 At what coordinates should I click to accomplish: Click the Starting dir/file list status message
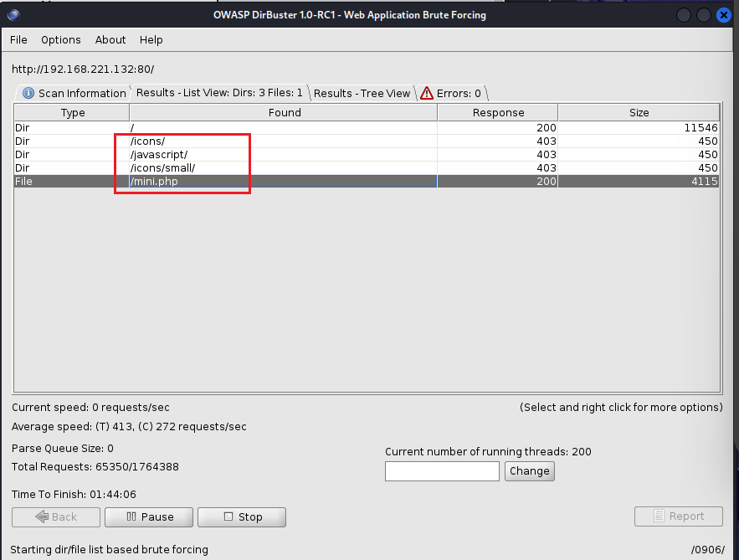pyautogui.click(x=110, y=550)
